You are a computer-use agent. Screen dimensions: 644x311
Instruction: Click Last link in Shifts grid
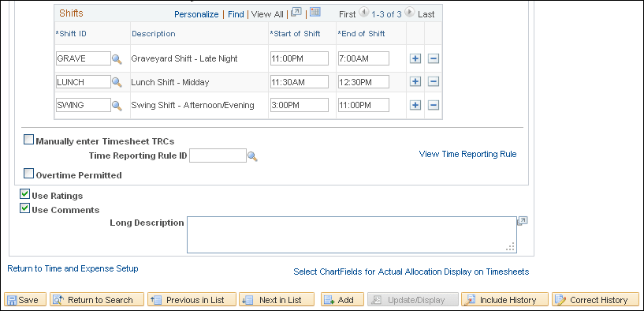pyautogui.click(x=426, y=14)
